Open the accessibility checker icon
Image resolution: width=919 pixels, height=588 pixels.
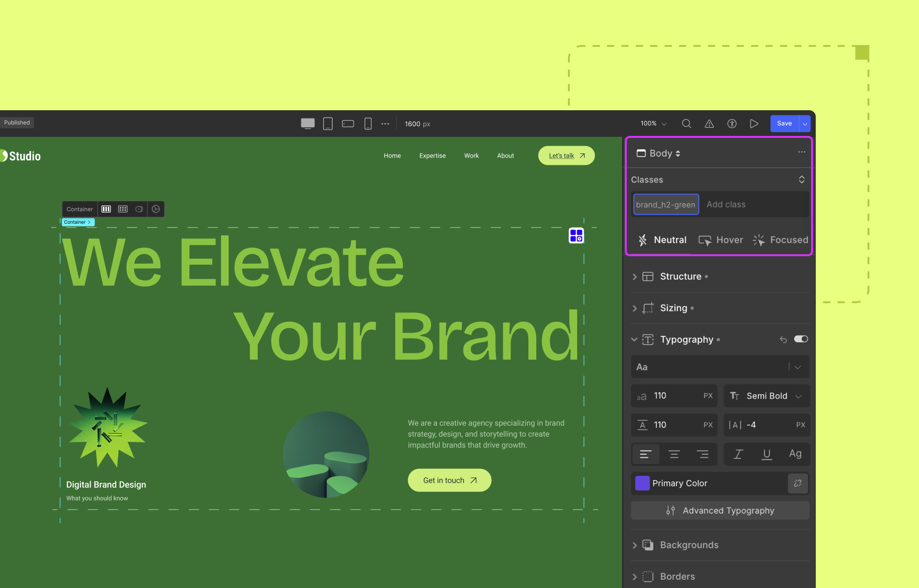[x=732, y=124]
